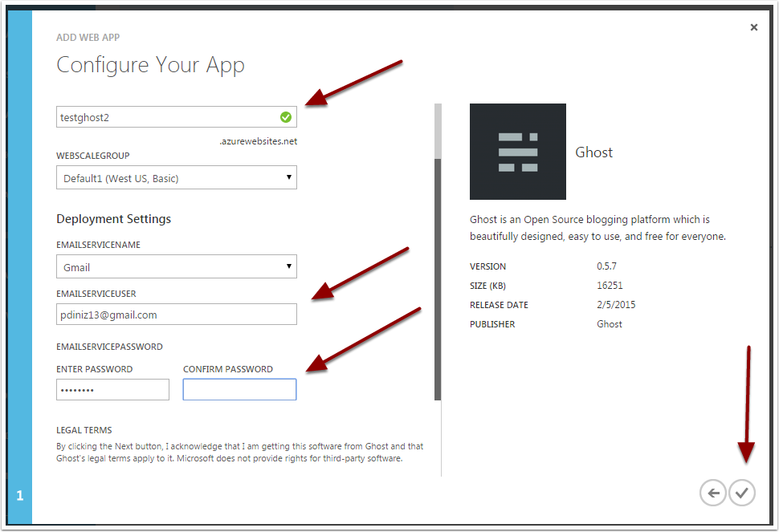Click the testghost2 URL field
Screen dimensions: 779x532
[177, 117]
